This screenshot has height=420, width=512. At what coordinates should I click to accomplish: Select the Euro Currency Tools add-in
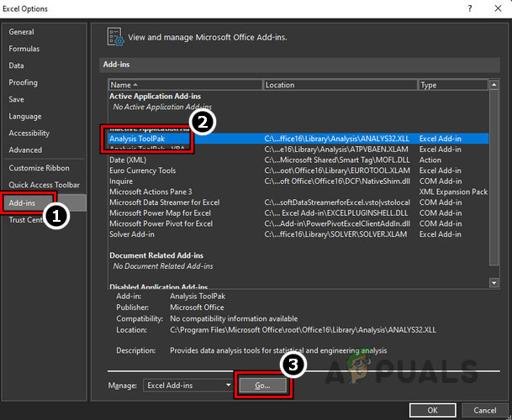tap(298, 171)
